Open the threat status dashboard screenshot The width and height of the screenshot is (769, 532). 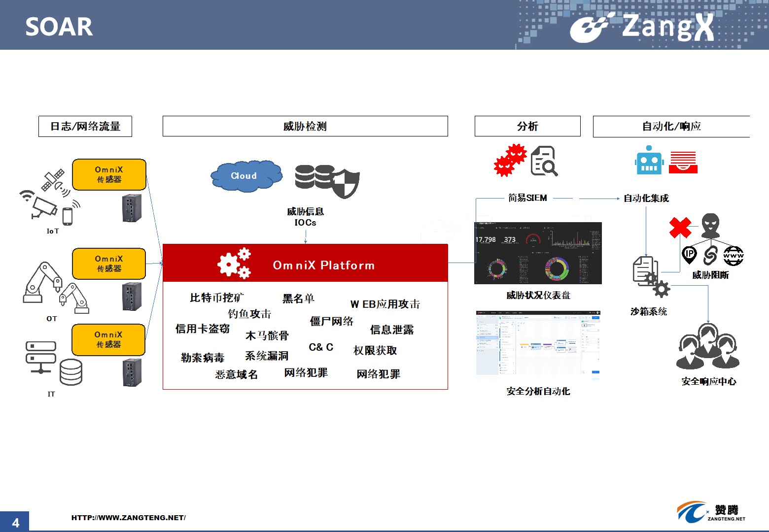click(538, 253)
